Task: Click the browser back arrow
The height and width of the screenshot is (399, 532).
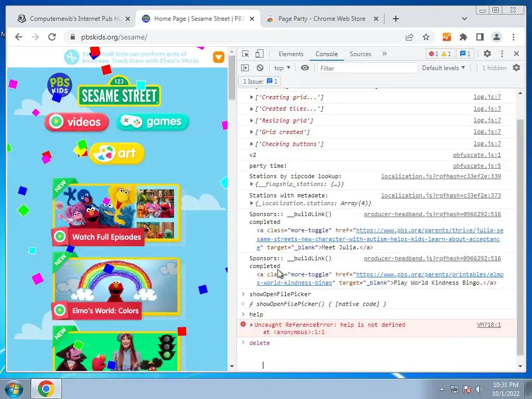Action: pos(19,37)
